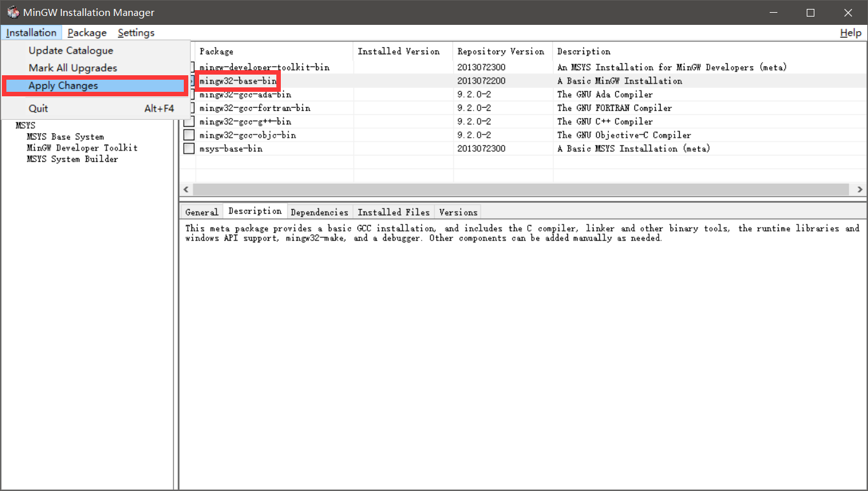This screenshot has height=491, width=868.
Task: Select the msys-base-bin package name
Action: 231,149
